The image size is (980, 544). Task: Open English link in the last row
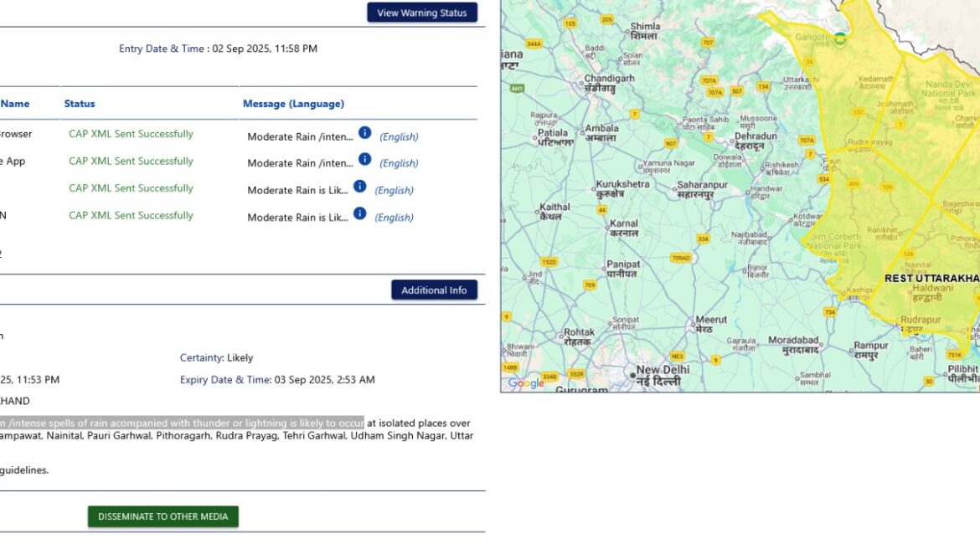[394, 218]
